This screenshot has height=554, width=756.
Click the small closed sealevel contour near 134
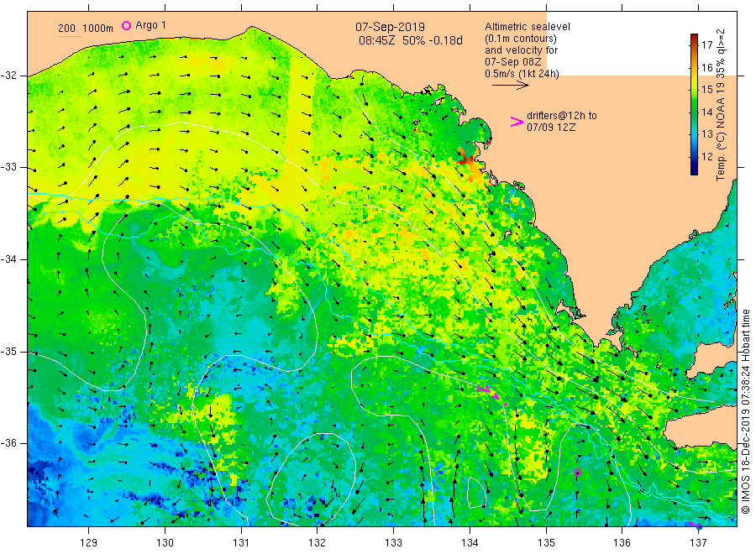[476, 493]
